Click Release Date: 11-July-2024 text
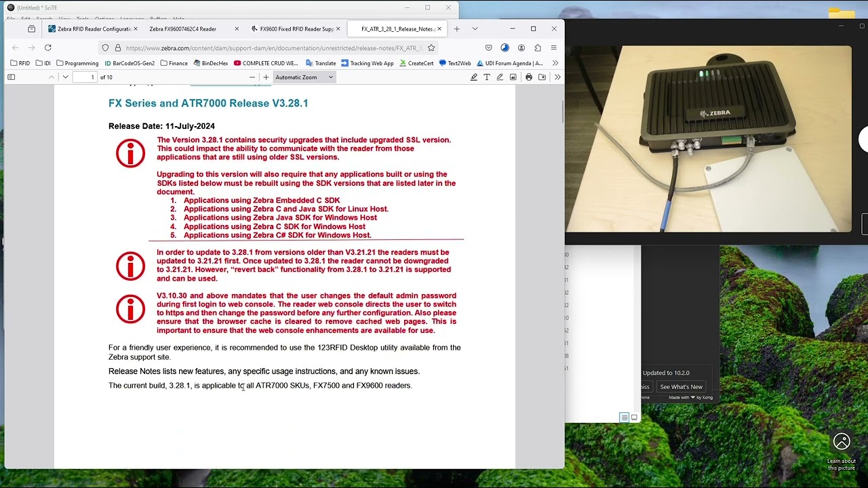 click(x=161, y=126)
